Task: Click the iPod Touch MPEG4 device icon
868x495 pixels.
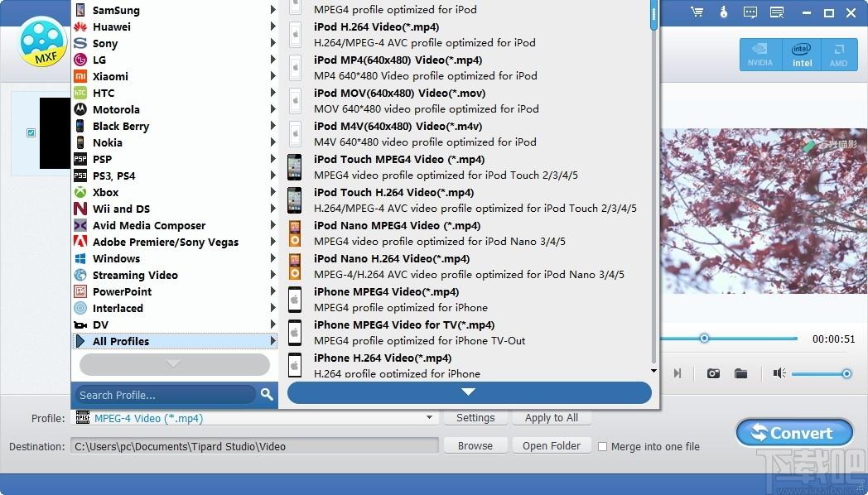Action: point(295,167)
